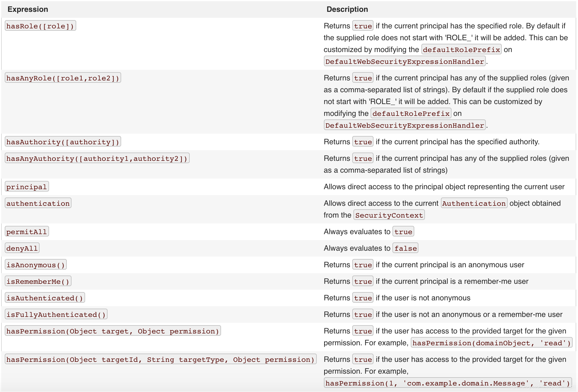Screen dimensions: 578x392
Task: Click the isFullyAuthenticated() expression
Action: click(56, 315)
